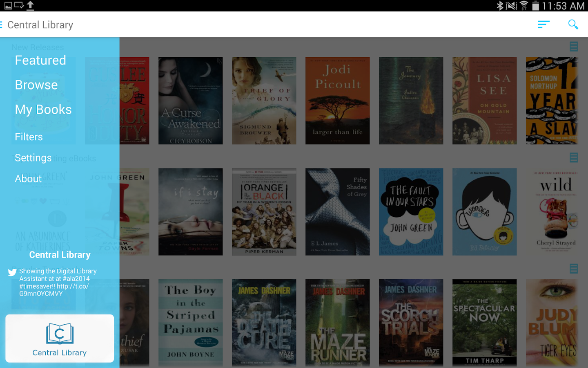The width and height of the screenshot is (588, 368).
Task: Select Browse in the drawer
Action: (36, 85)
